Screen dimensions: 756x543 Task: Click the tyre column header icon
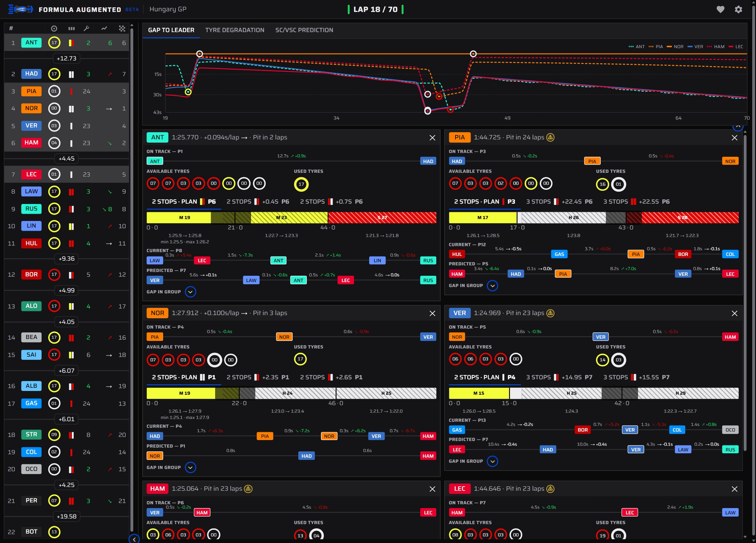tap(54, 29)
